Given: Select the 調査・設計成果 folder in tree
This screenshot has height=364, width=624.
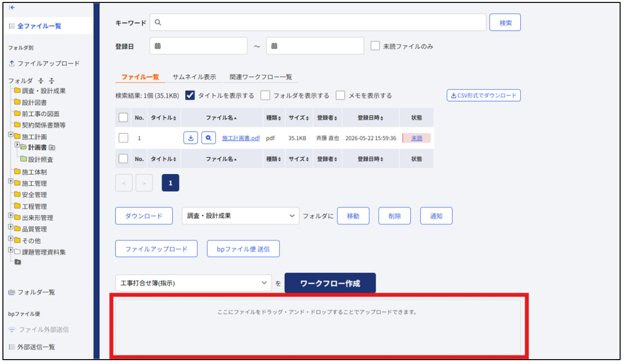Looking at the screenshot, I should (40, 91).
